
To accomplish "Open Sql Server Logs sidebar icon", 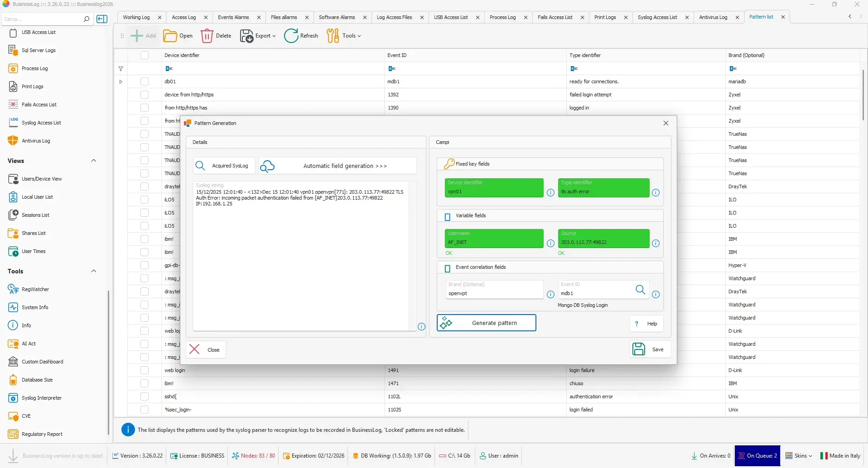I will pos(13,50).
